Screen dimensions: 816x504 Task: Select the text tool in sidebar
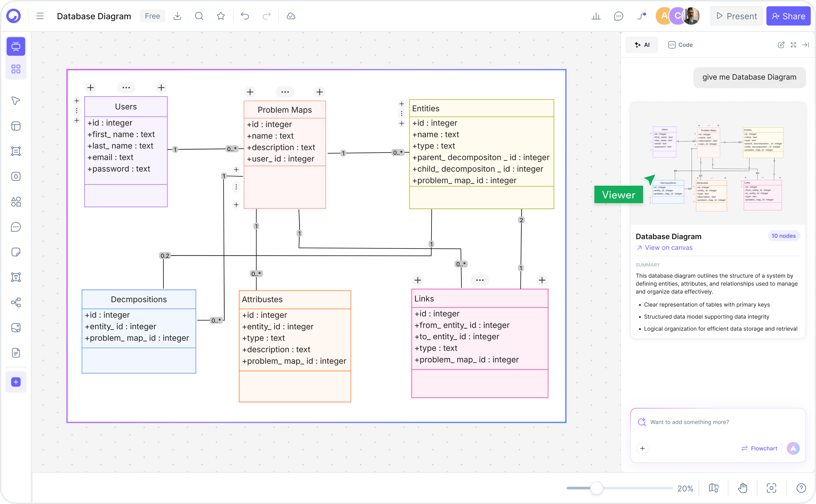tap(16, 277)
